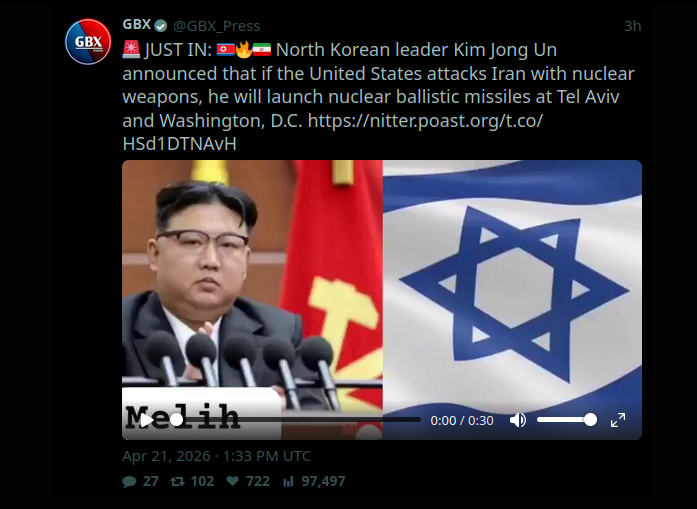This screenshot has height=509, width=697.
Task: Click the 3h relative timestamp
Action: click(633, 26)
